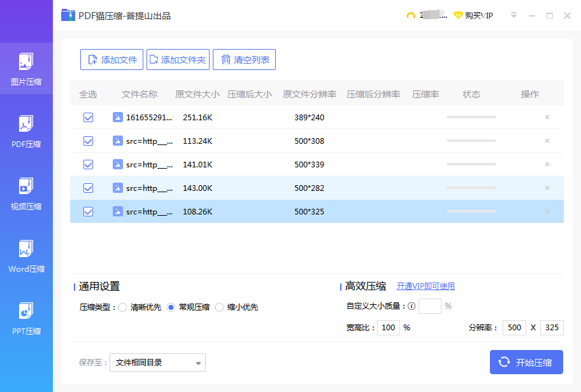
Task: Close the PDF猫压缩 window
Action: pos(567,15)
